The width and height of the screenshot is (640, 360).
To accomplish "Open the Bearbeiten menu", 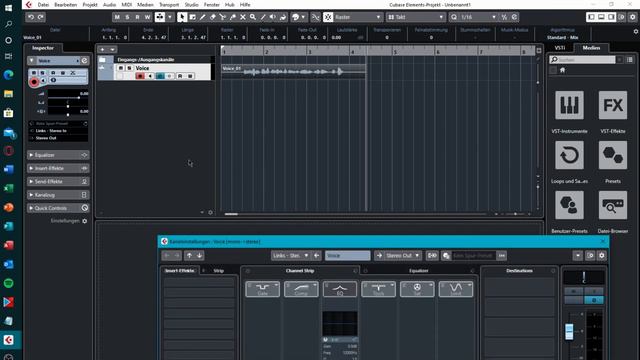I will pyautogui.click(x=66, y=5).
